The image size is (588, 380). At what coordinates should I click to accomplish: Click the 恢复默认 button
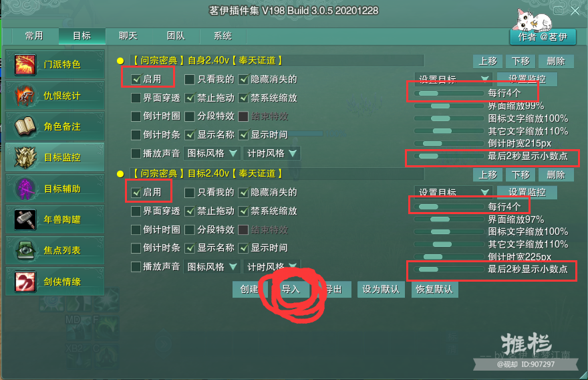click(434, 289)
